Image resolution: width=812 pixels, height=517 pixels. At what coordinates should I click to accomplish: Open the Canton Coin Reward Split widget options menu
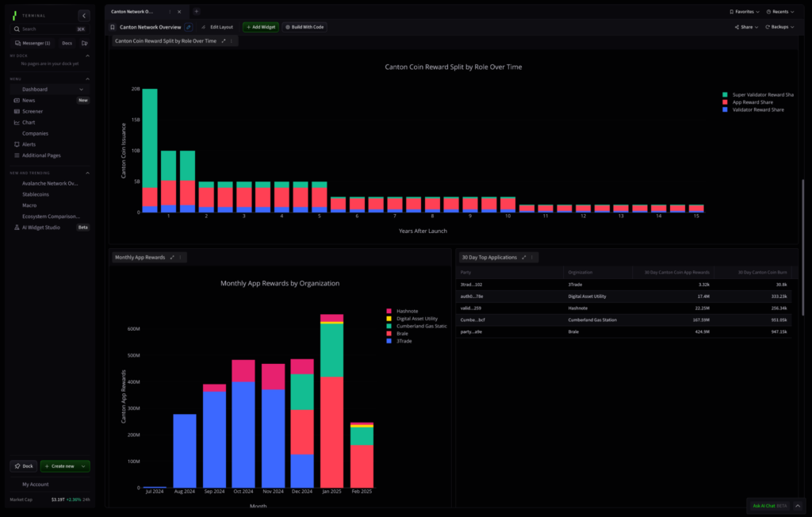tap(232, 41)
